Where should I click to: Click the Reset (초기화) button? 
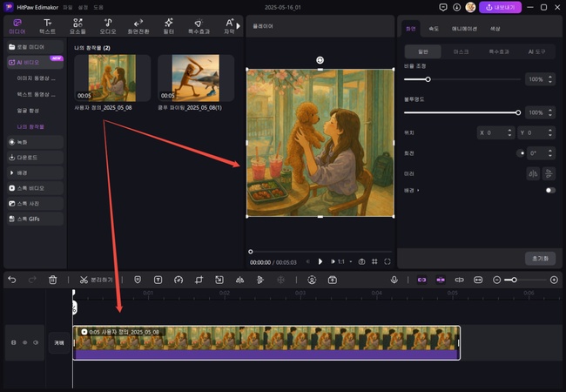tap(540, 259)
